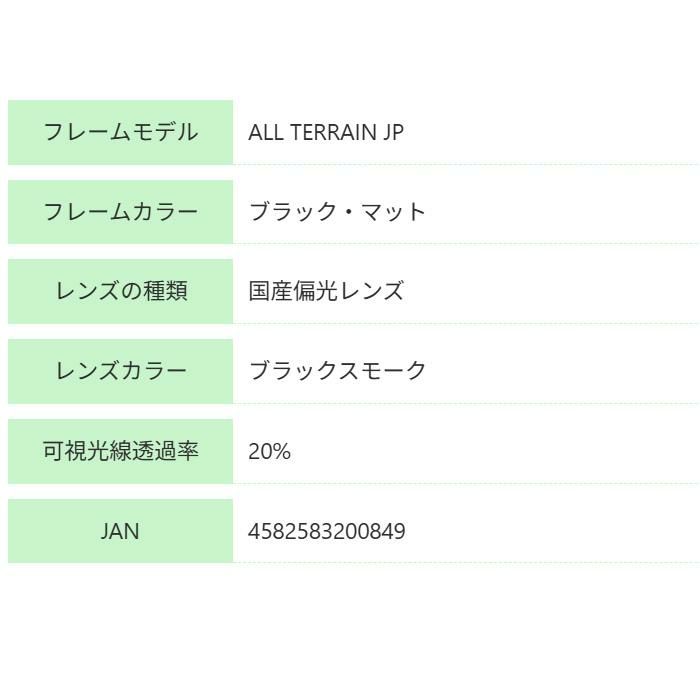Select the 国産偏光レンズ lens type value
700x700 pixels.
point(326,291)
